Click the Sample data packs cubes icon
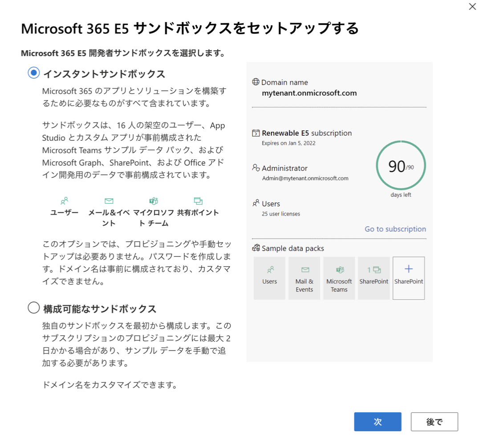Viewport: 479px width, 448px height. (x=256, y=248)
